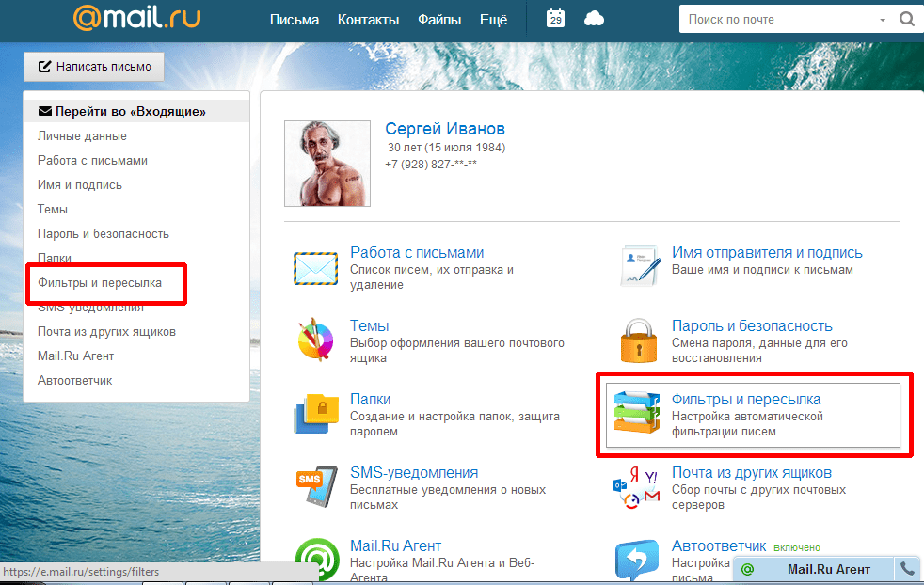
Task: Open the Файлы menu item
Action: click(438, 20)
